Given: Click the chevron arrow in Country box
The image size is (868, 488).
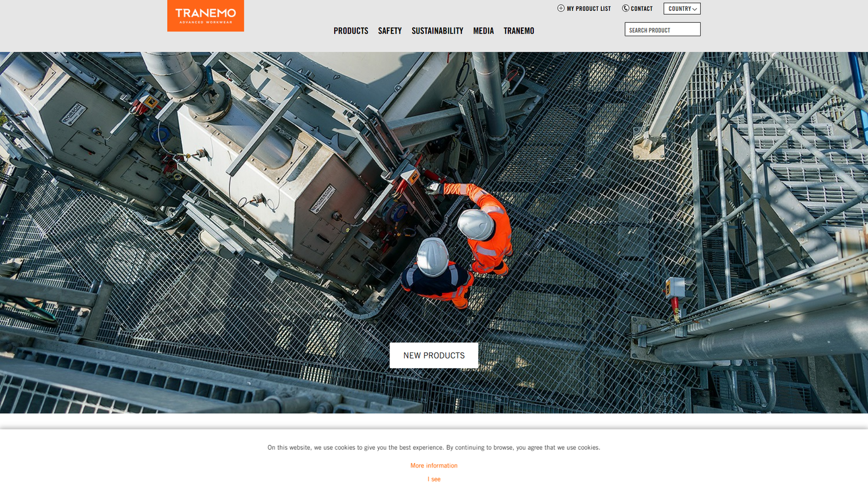Looking at the screenshot, I should coord(694,9).
